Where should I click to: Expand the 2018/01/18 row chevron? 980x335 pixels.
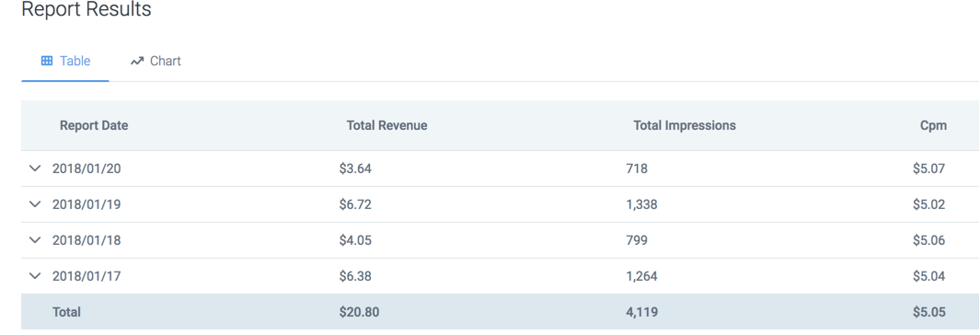click(36, 240)
